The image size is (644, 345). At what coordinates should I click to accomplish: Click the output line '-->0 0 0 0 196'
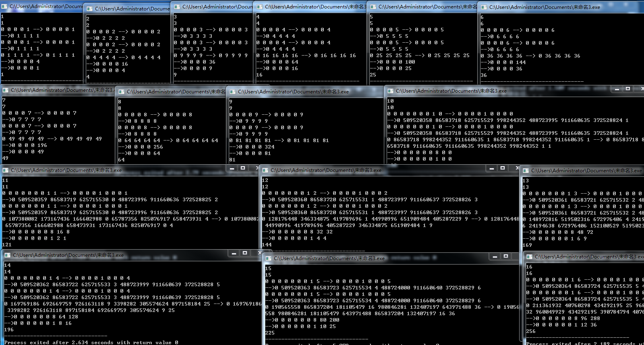[25, 145]
